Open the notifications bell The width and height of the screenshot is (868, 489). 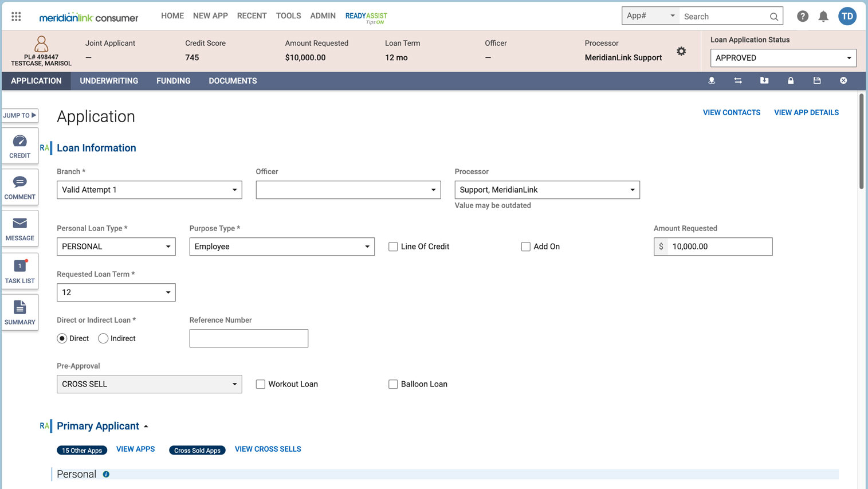[823, 16]
